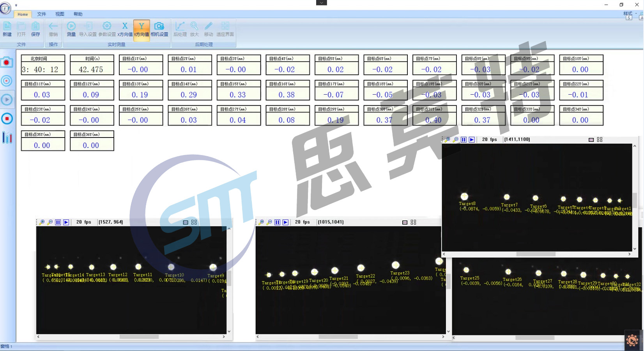Zoom in on the left camera view

pyautogui.click(x=42, y=222)
